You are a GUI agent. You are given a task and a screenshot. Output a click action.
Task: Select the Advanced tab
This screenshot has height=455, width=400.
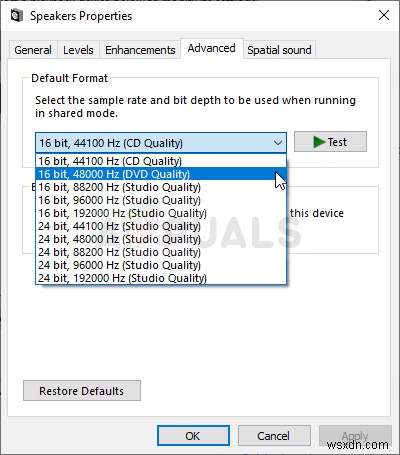point(212,49)
